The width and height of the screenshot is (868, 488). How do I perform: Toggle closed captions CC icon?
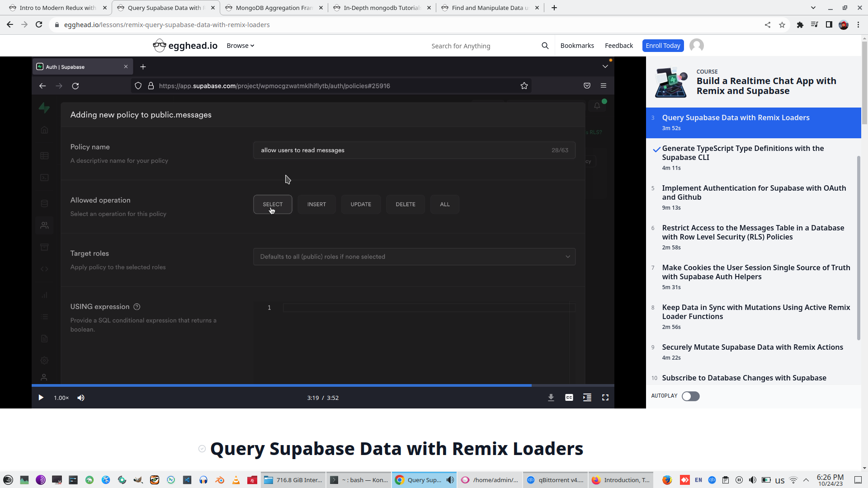click(569, 398)
